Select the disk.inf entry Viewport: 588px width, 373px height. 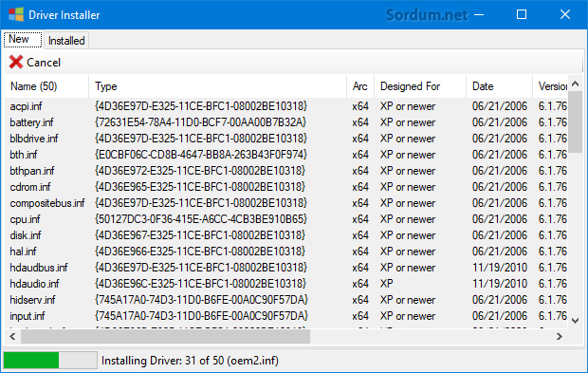[286, 235]
